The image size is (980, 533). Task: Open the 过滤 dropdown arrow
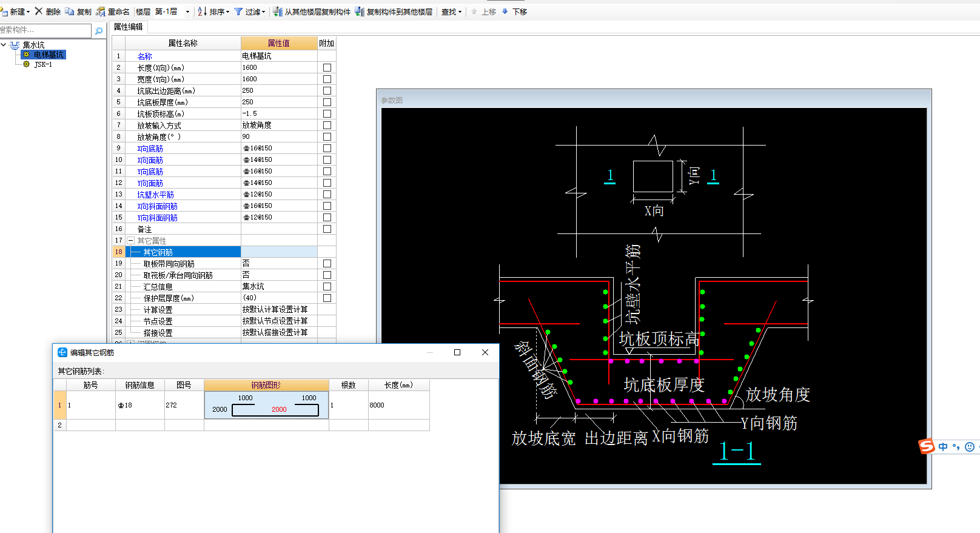pyautogui.click(x=263, y=12)
